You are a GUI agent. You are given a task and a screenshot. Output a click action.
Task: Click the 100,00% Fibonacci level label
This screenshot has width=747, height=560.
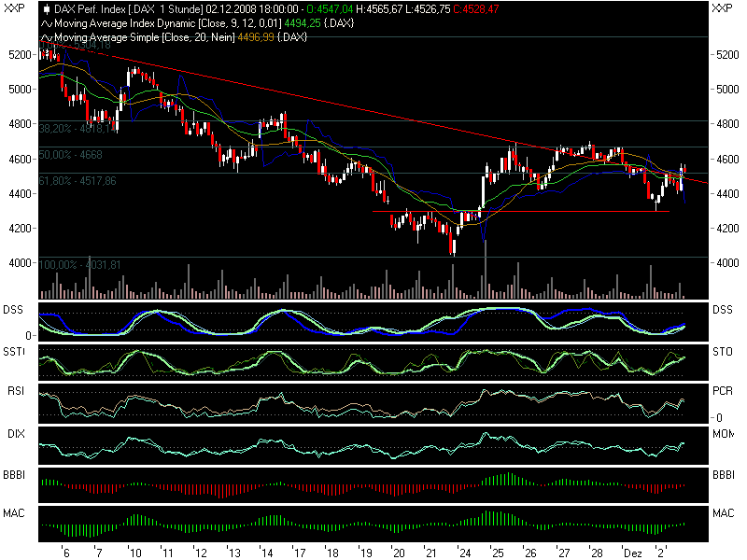click(80, 265)
